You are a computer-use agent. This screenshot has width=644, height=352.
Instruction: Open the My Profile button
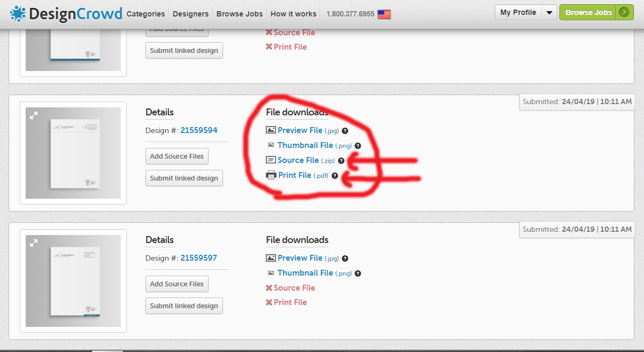coord(518,13)
